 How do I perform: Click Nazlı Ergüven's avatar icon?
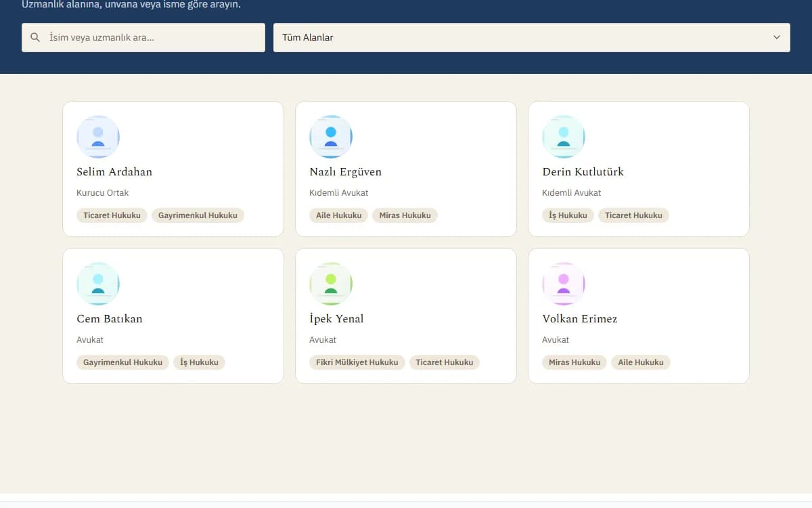pos(331,137)
